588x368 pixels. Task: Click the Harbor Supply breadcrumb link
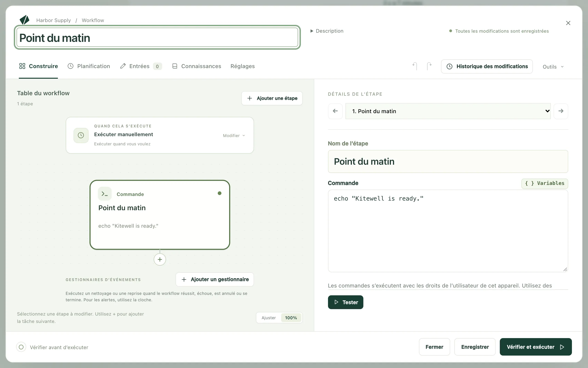click(54, 20)
